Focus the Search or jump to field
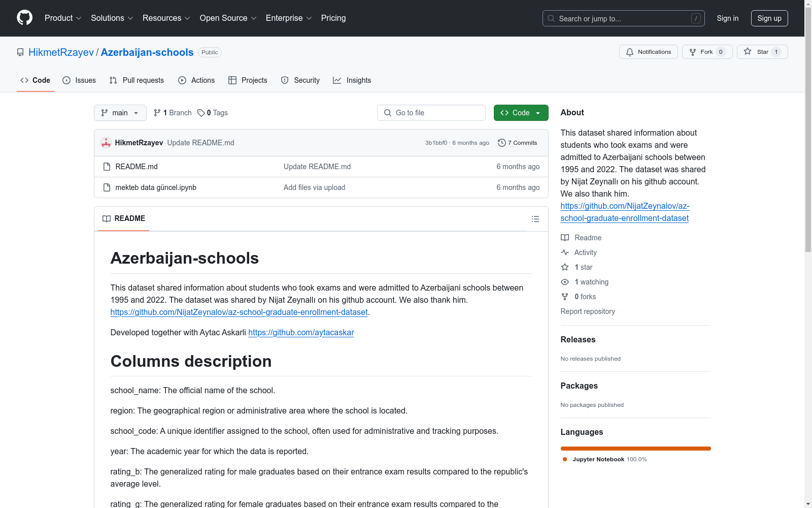This screenshot has height=508, width=812. click(x=624, y=18)
